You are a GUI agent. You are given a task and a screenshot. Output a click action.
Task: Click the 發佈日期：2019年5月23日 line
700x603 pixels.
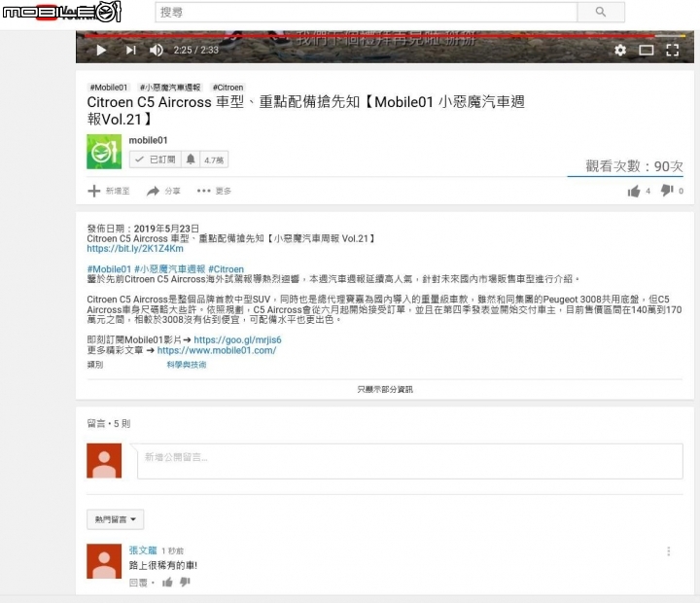(143, 229)
